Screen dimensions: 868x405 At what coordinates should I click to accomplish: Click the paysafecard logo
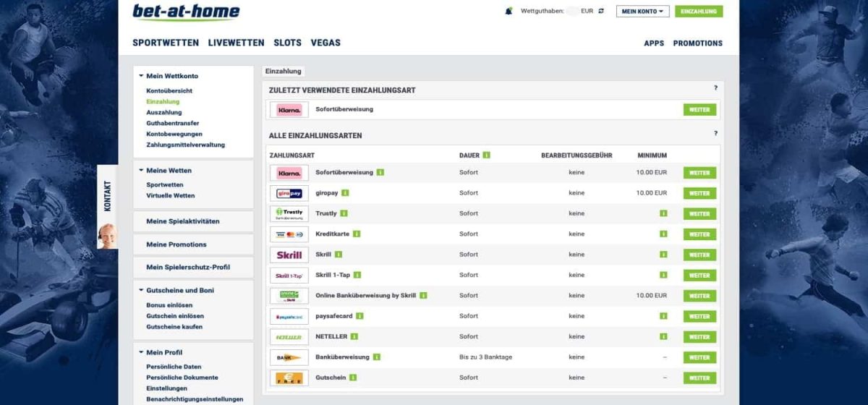[289, 316]
